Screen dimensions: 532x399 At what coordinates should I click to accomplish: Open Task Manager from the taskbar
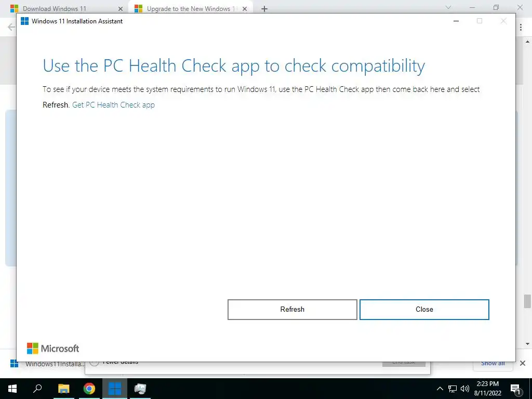(x=140, y=389)
